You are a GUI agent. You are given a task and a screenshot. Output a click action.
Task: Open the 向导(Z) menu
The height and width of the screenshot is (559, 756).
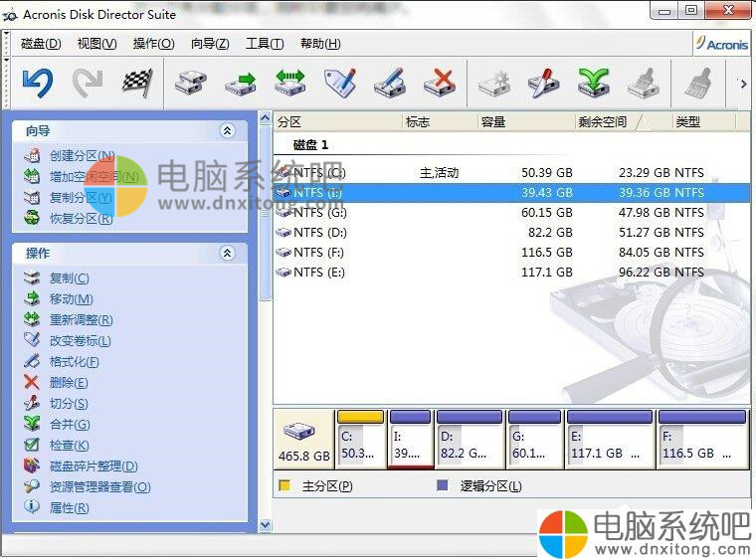(210, 44)
